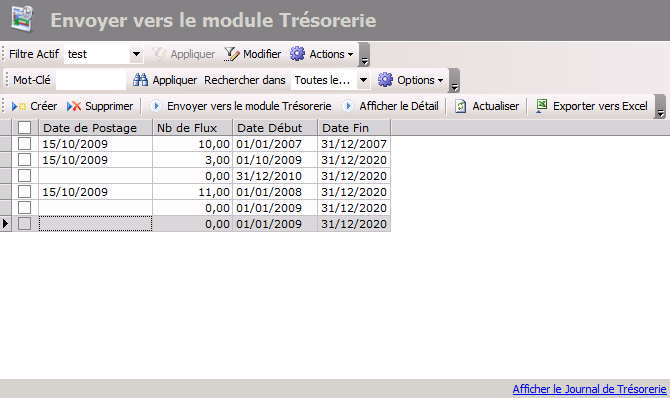The image size is (670, 398).
Task: Click Exporter vers Excel button
Action: click(592, 106)
